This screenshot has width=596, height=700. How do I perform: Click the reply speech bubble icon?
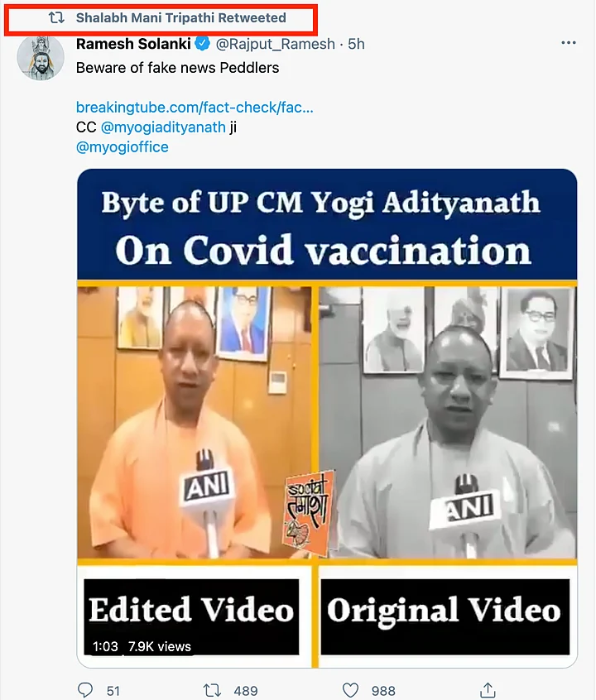click(85, 690)
